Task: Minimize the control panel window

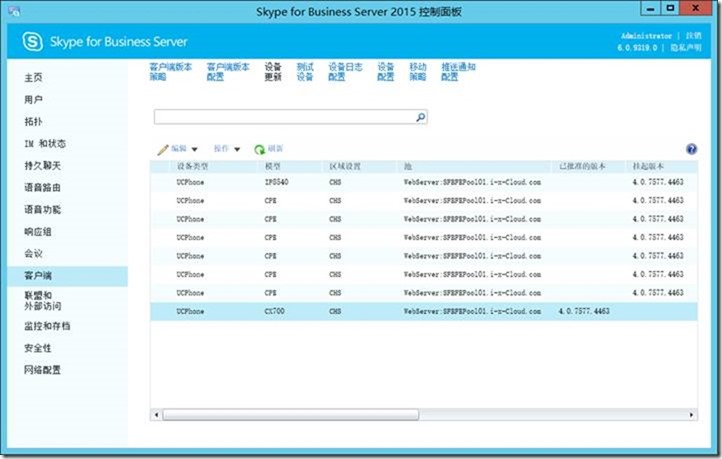Action: coord(650,8)
